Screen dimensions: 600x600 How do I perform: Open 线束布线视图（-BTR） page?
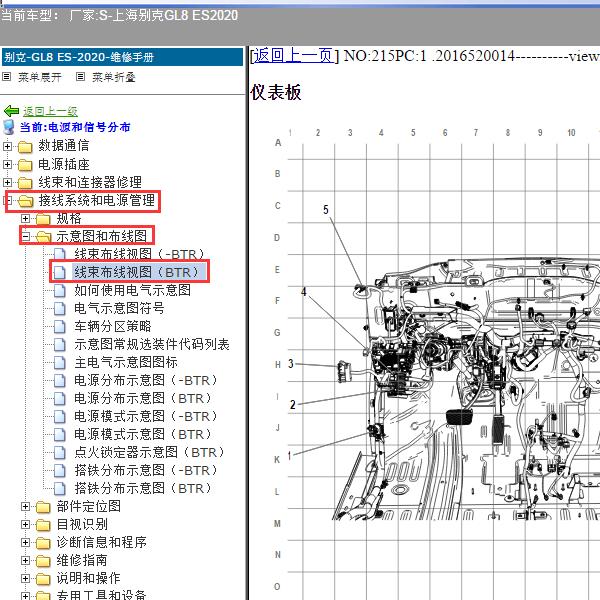[139, 254]
